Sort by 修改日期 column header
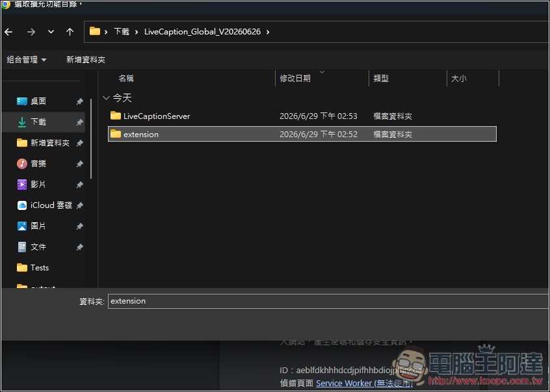The width and height of the screenshot is (550, 392). pos(295,78)
